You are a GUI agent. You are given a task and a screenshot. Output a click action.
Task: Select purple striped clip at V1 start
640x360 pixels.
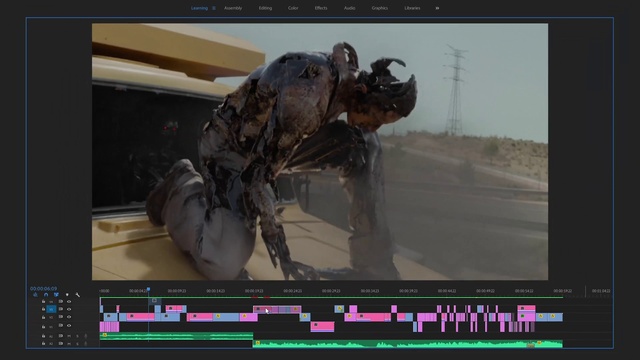tap(109, 327)
